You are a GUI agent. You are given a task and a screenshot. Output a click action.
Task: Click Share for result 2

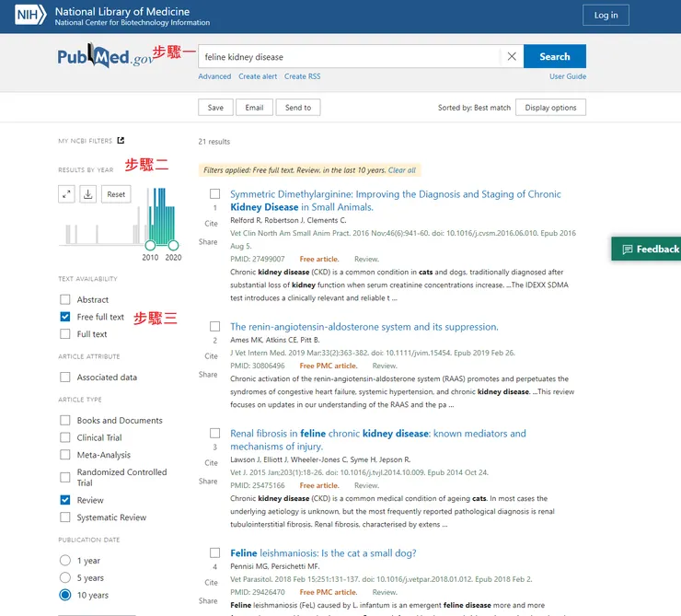pos(208,375)
